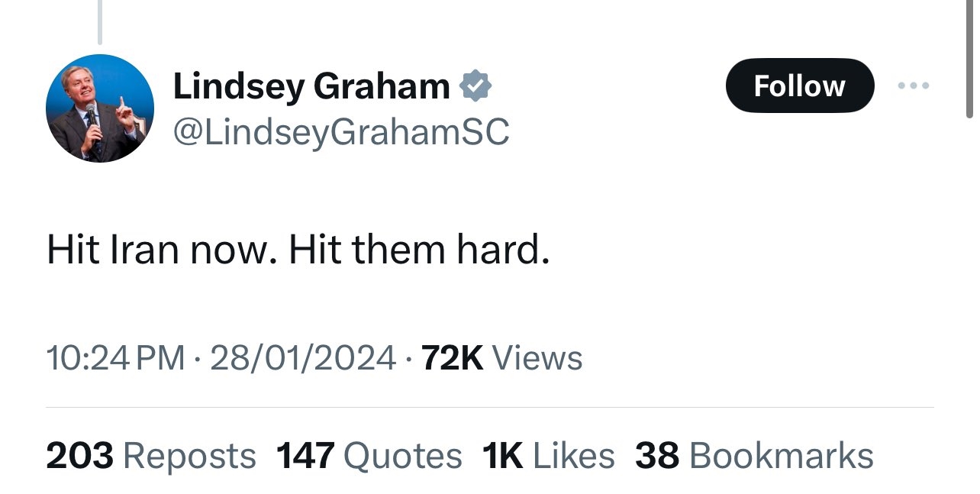This screenshot has width=980, height=494.
Task: View the 72K Views analytics
Action: click(501, 357)
